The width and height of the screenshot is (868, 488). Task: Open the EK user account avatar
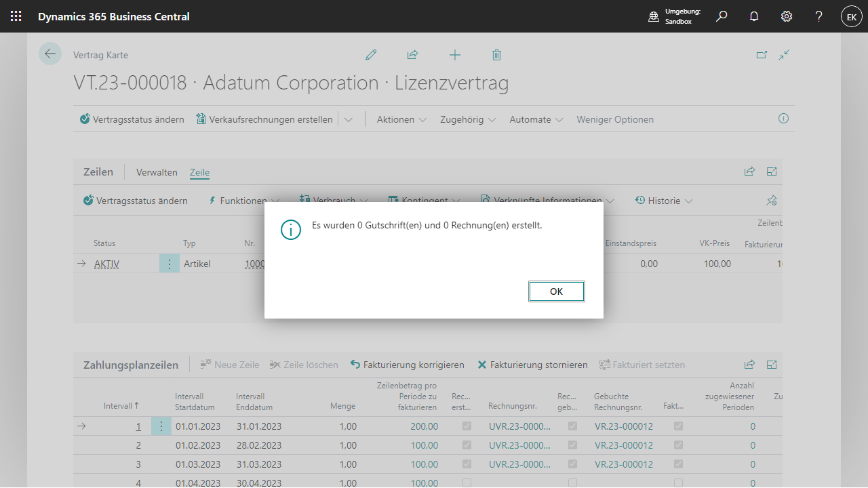tap(852, 16)
